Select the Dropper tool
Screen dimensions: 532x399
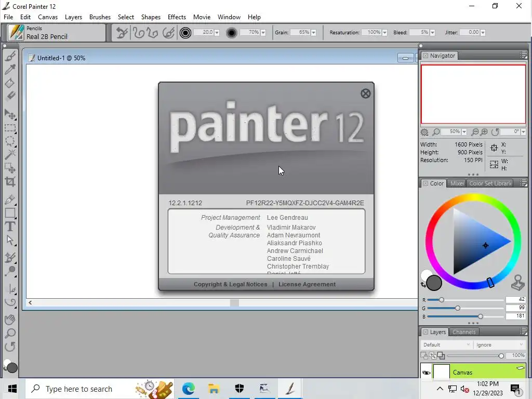pyautogui.click(x=10, y=69)
